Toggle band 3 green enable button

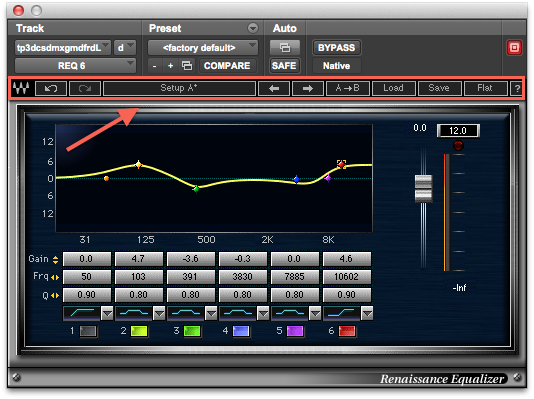(x=192, y=331)
